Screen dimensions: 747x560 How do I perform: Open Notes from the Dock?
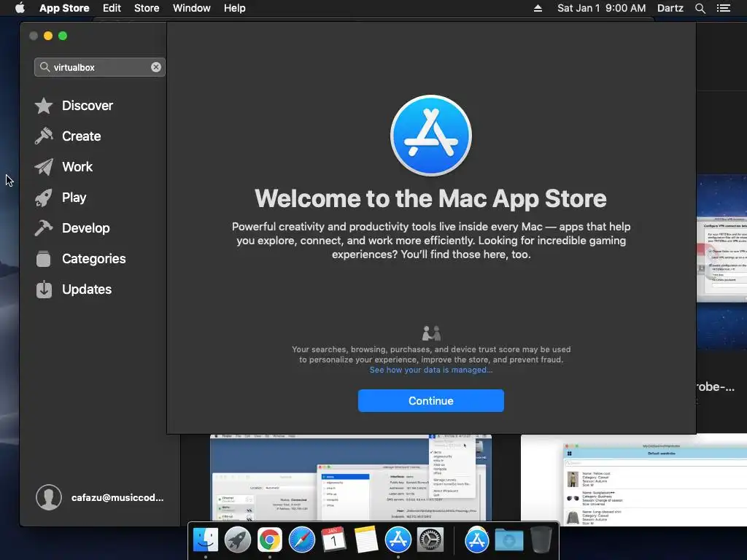coord(366,540)
